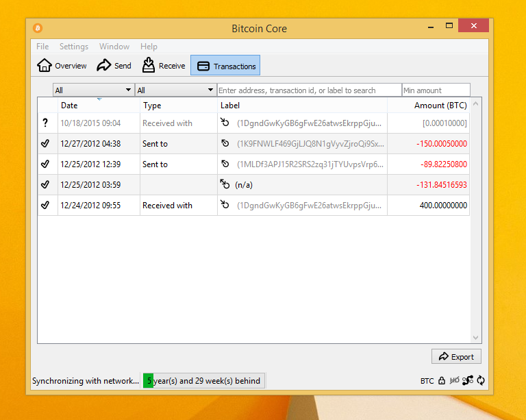Screen dimensions: 526x420
Task: Close the Bitcoin Core window
Action: (473, 25)
